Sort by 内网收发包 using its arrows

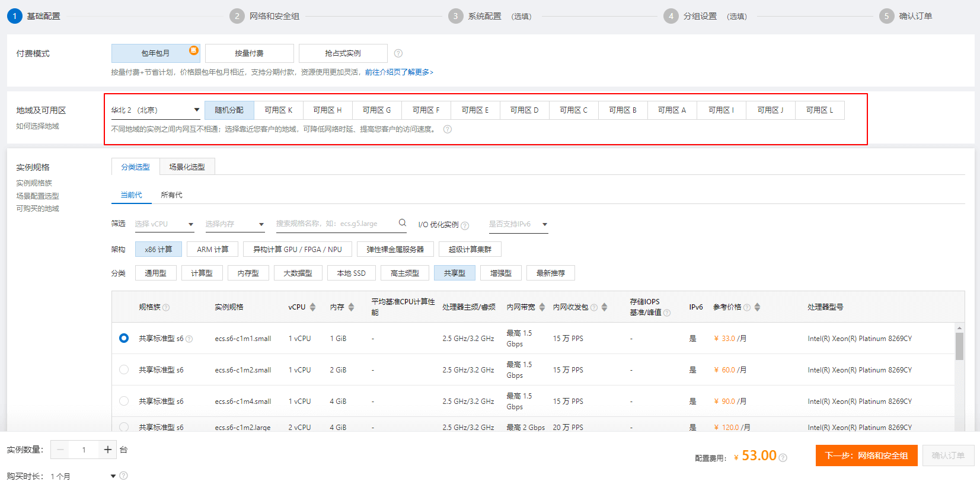[x=604, y=307]
